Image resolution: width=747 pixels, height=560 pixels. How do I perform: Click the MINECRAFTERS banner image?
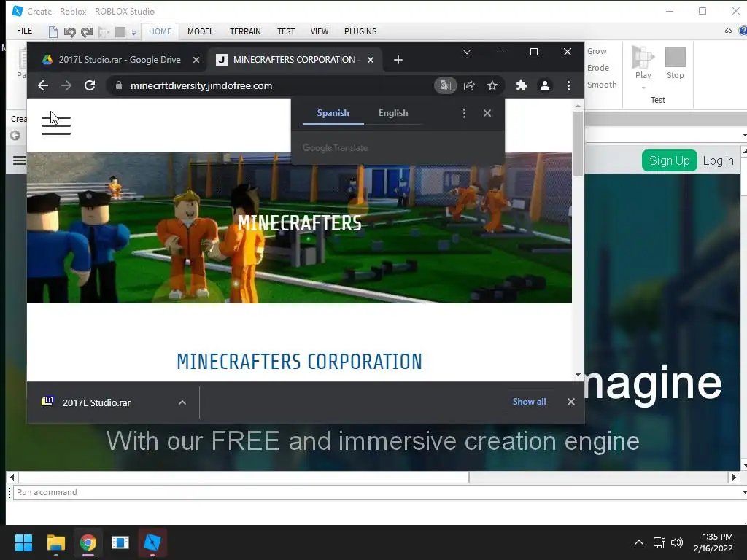click(299, 227)
